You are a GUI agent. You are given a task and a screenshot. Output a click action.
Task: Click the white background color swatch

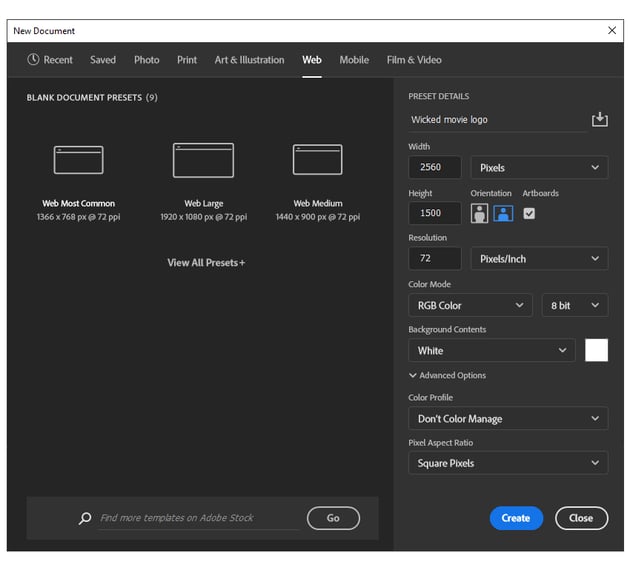point(596,350)
